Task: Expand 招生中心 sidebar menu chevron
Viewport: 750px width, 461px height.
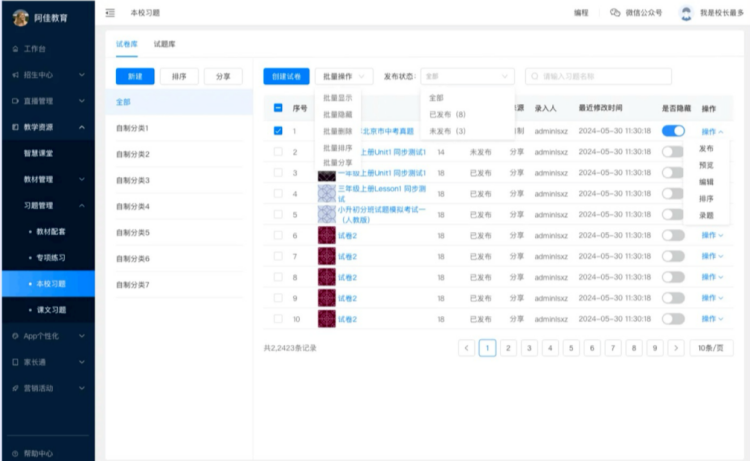Action: (82, 75)
